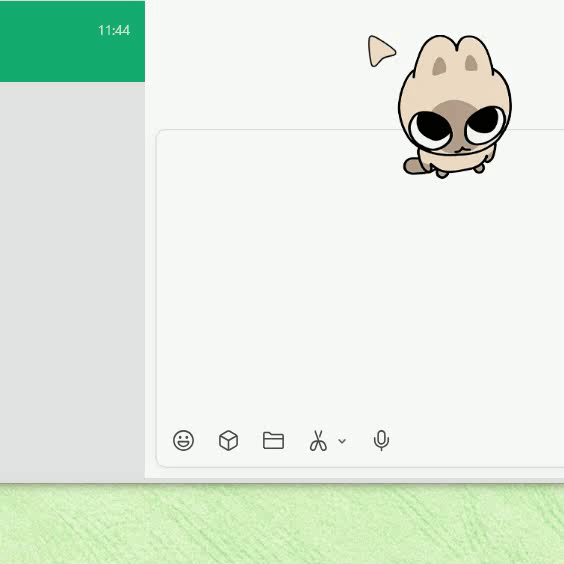This screenshot has width=564, height=564.
Task: Open the send file folder icon
Action: (273, 440)
